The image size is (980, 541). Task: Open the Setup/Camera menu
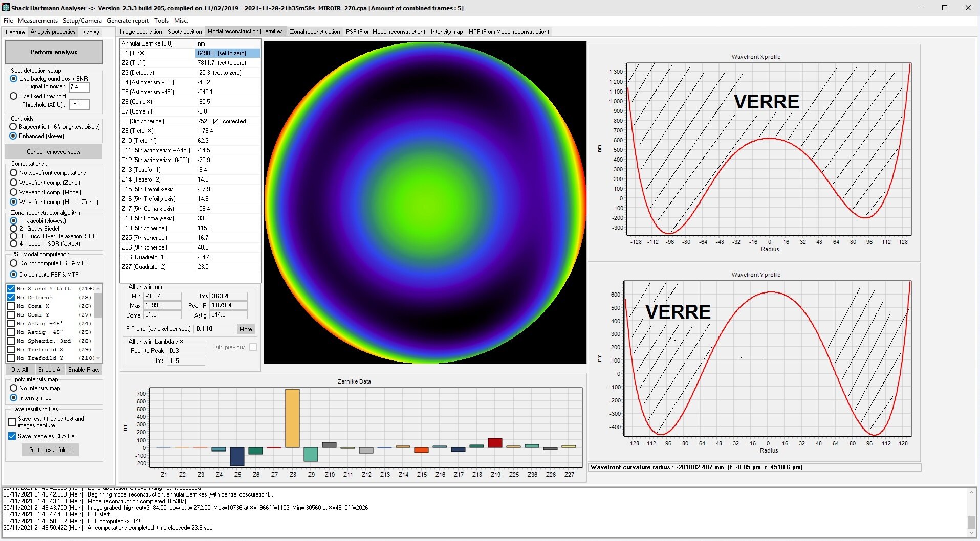82,21
